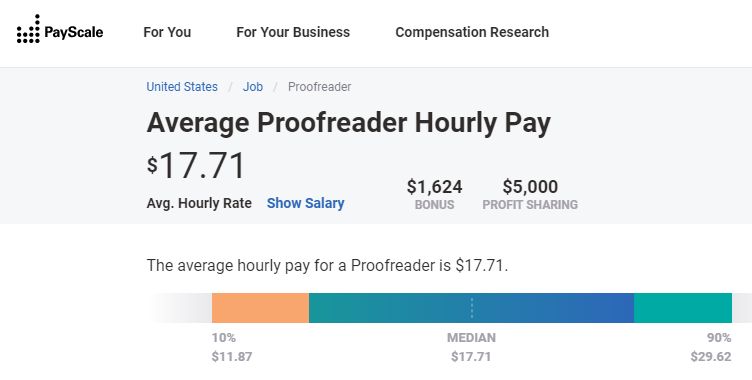
Task: Click the PayScale wordmark text
Action: (73, 33)
